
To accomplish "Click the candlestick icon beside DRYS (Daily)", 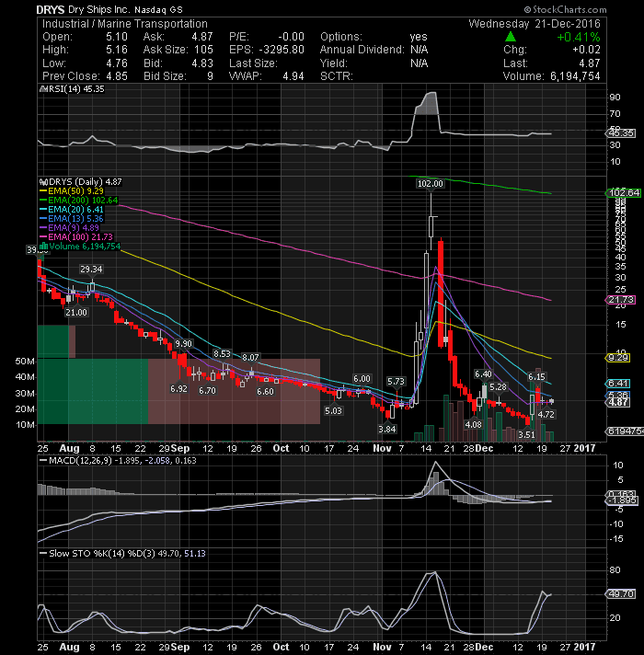I will tap(43, 182).
